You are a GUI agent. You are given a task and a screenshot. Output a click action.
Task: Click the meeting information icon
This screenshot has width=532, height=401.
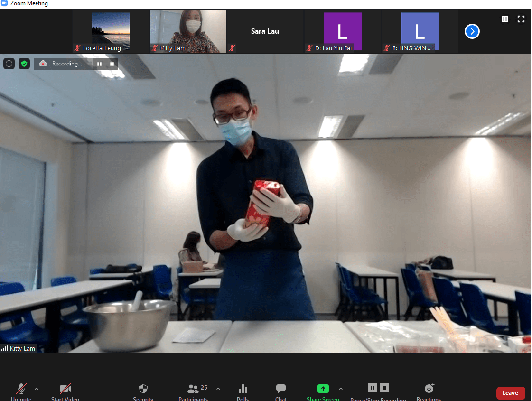coord(9,64)
